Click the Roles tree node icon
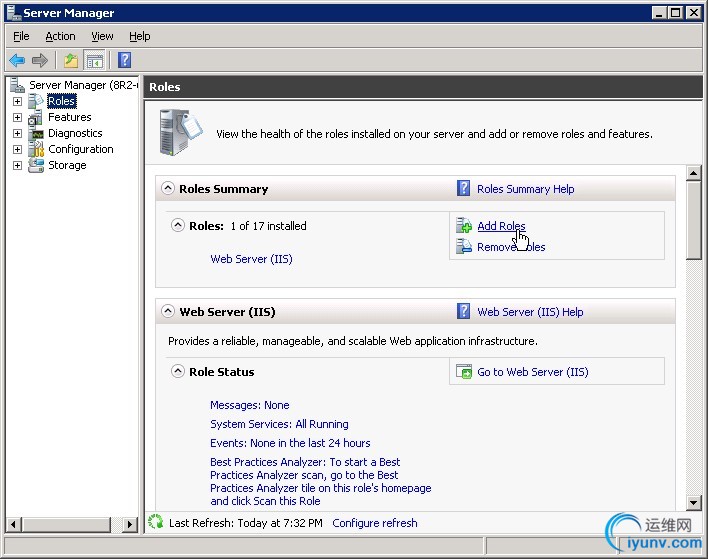The image size is (708, 559). point(36,101)
